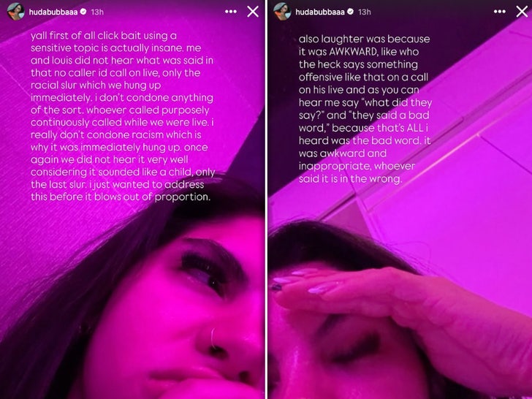Open more options on the AWKWARD laughter story

pos(499,12)
